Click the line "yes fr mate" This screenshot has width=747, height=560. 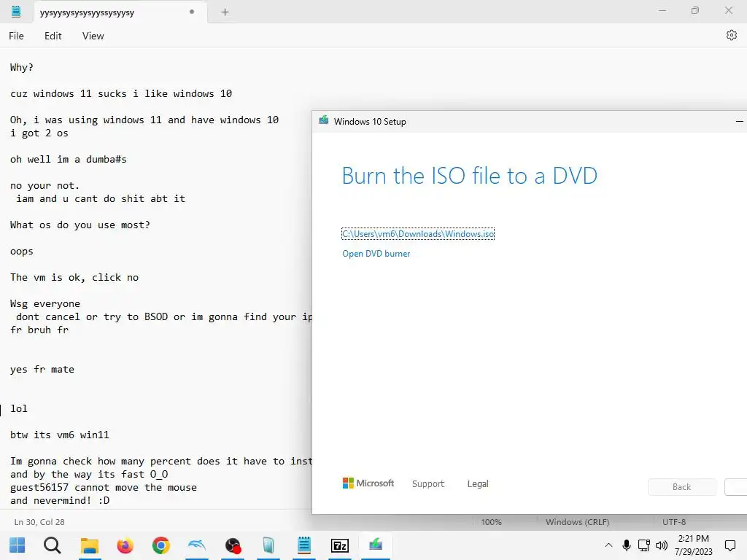click(42, 369)
